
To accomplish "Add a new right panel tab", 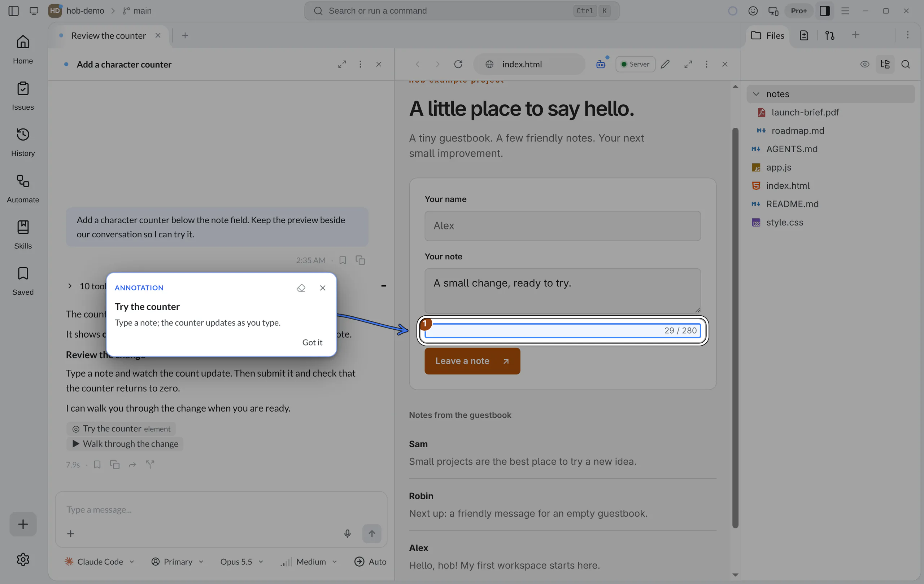I will (x=855, y=35).
